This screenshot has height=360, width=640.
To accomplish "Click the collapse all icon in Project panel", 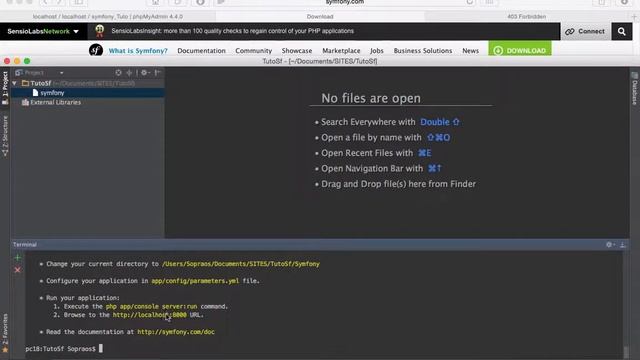I will pyautogui.click(x=129, y=73).
